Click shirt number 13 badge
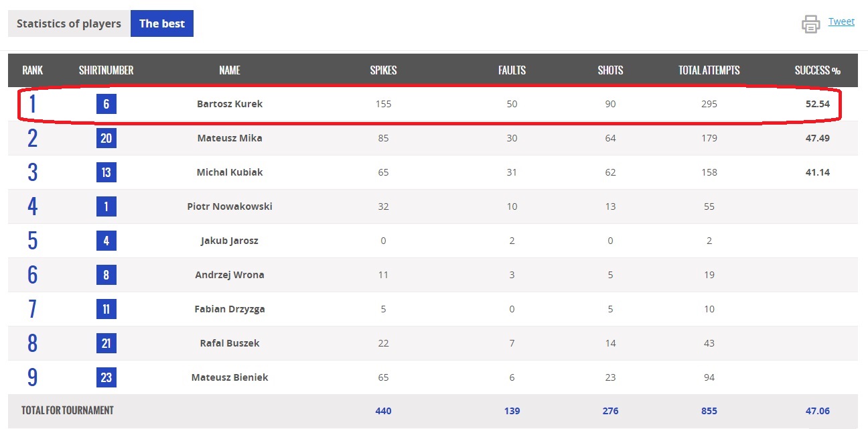868x429 pixels. tap(106, 172)
